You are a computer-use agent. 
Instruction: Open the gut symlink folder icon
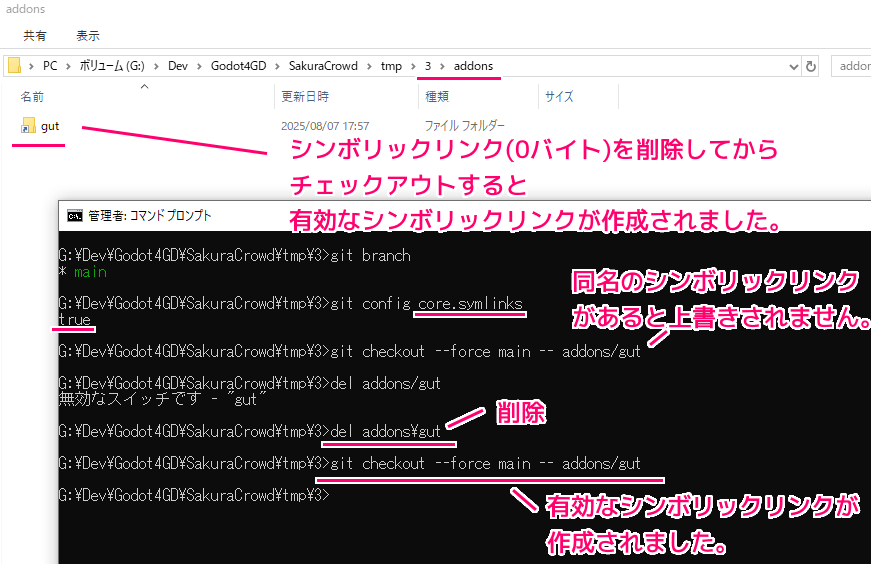point(28,126)
